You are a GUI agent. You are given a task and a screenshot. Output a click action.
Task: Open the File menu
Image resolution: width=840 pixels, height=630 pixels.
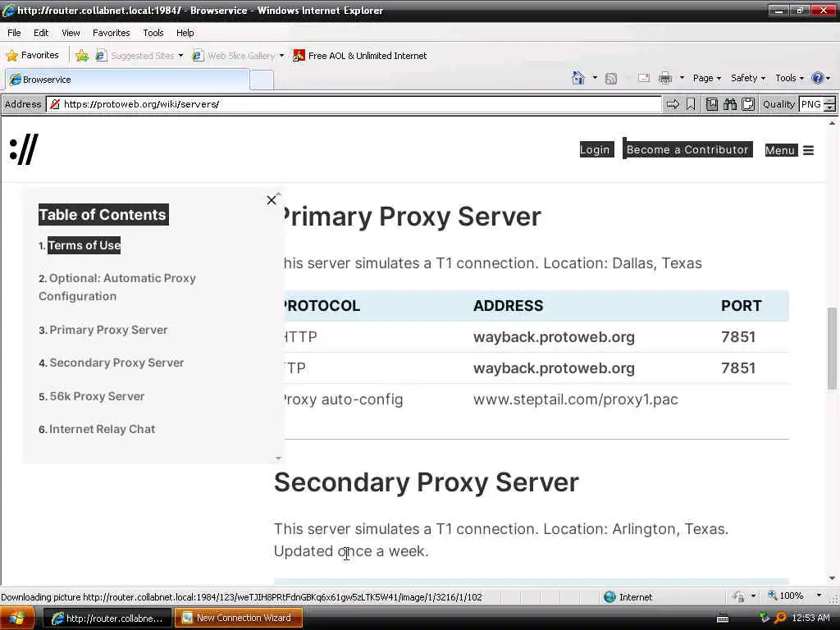click(15, 33)
